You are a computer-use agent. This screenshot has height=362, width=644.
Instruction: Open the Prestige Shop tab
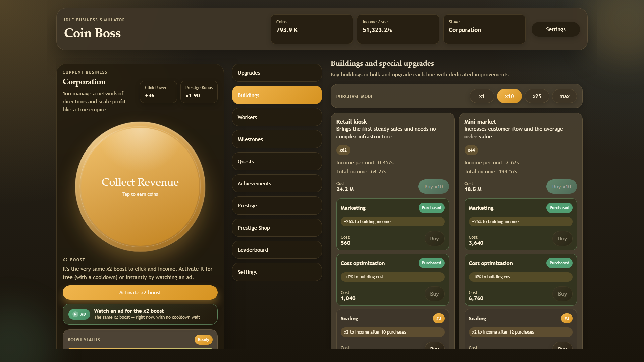click(277, 228)
